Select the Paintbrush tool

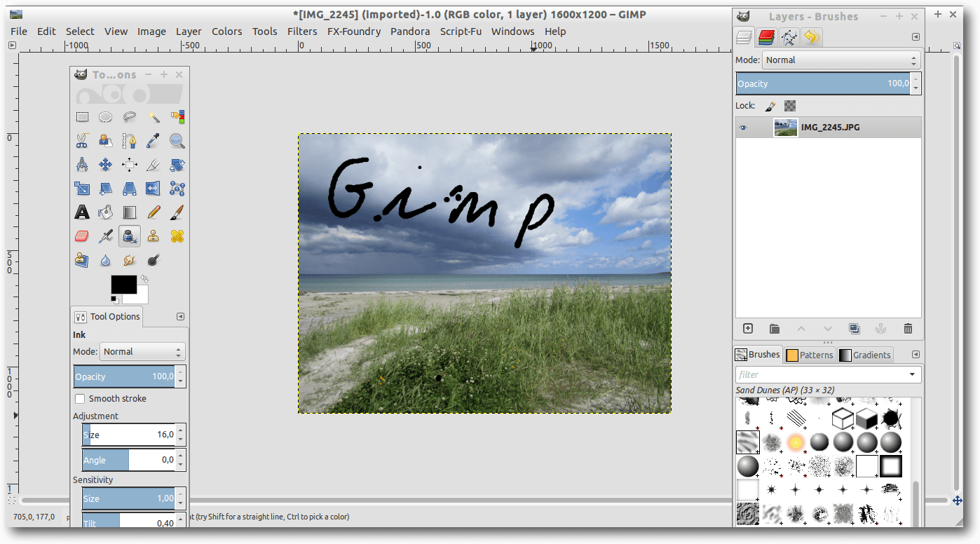click(177, 212)
